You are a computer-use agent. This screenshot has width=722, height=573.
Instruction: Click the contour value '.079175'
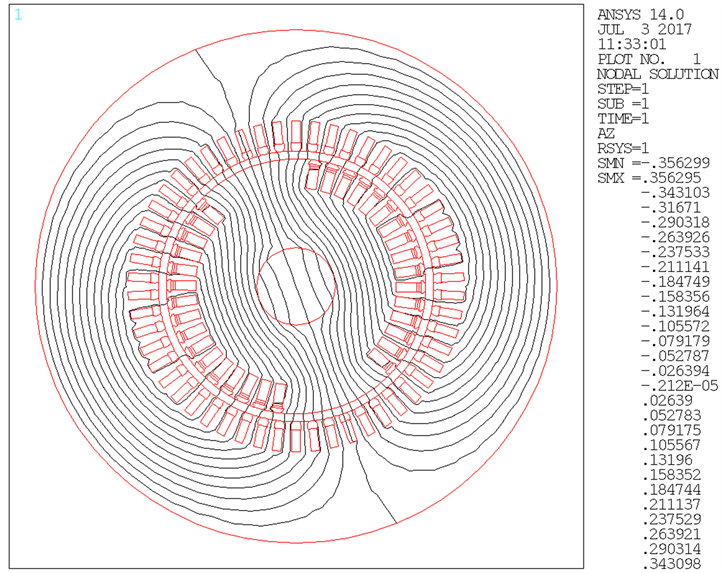tap(672, 430)
